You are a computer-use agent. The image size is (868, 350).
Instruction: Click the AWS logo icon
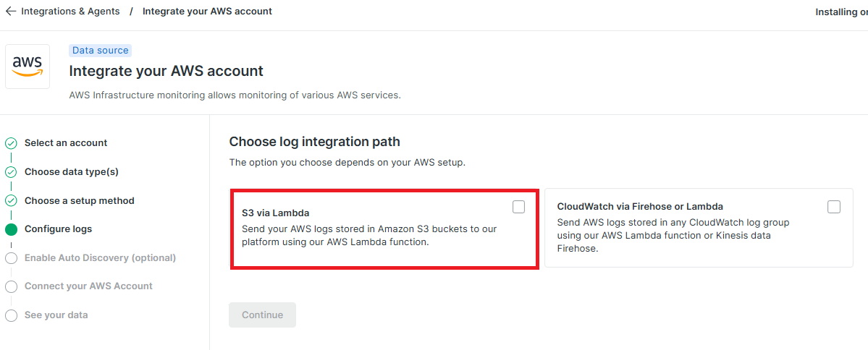28,67
